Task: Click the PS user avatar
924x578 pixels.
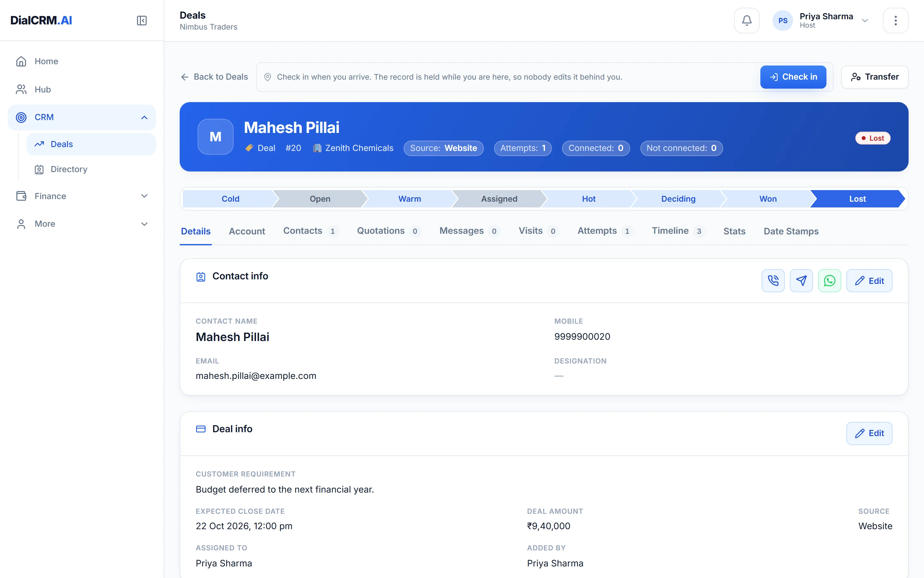Action: click(x=783, y=21)
